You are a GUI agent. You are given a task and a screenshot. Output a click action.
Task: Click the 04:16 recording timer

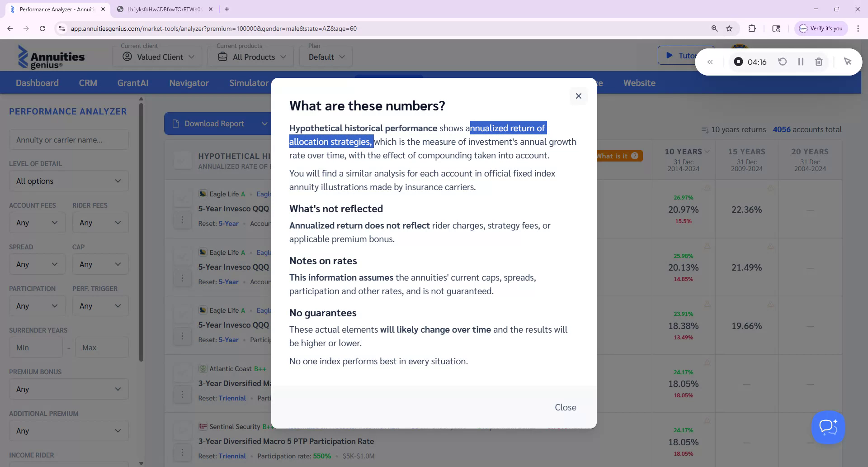coord(757,62)
